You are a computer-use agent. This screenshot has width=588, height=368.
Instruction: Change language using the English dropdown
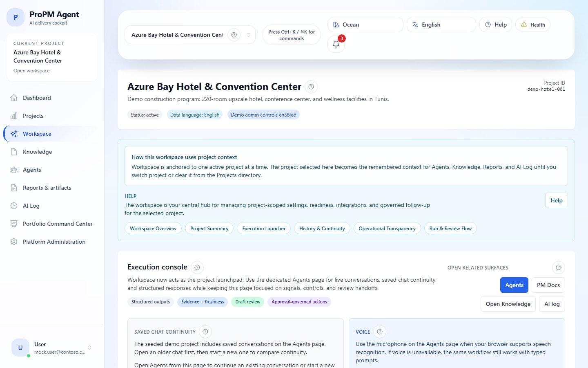(441, 25)
